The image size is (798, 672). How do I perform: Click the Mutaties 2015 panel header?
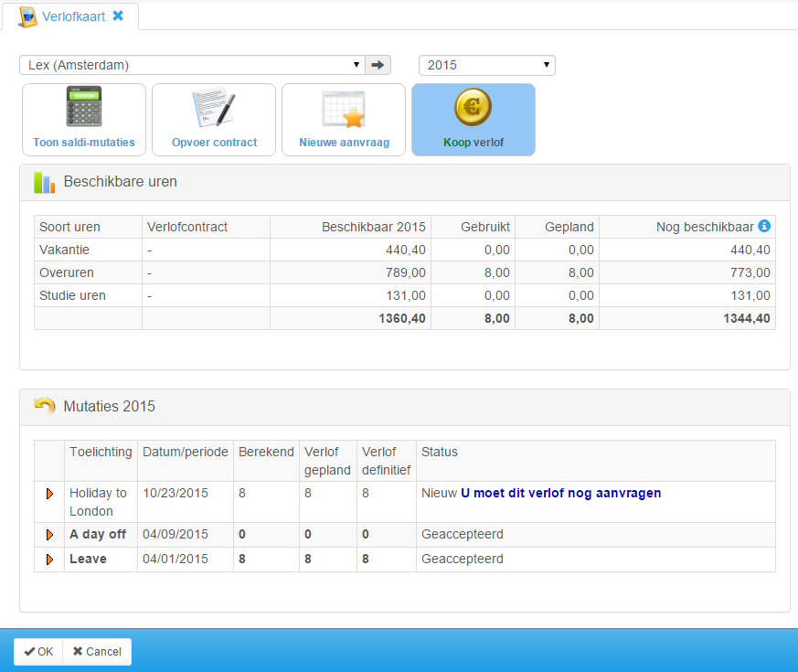(x=404, y=406)
